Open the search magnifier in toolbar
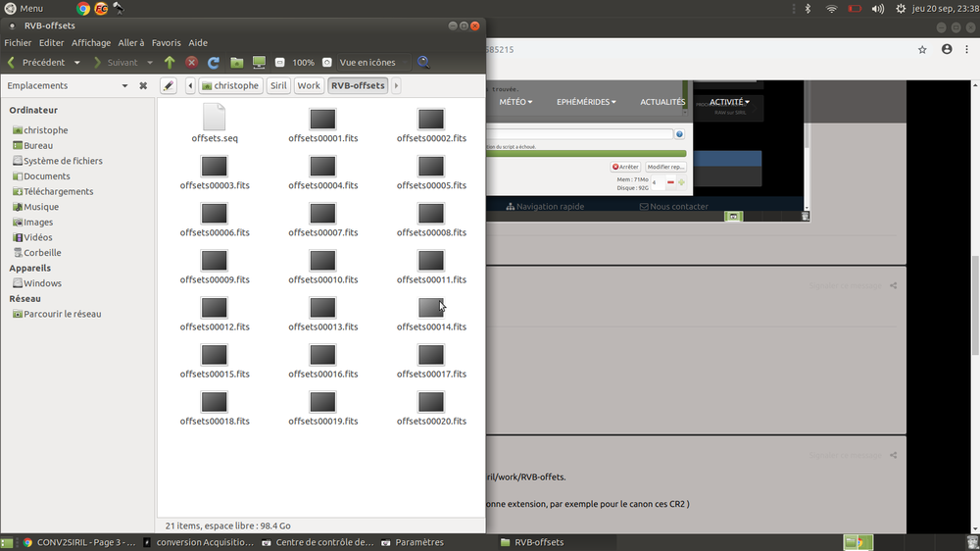 click(x=423, y=62)
